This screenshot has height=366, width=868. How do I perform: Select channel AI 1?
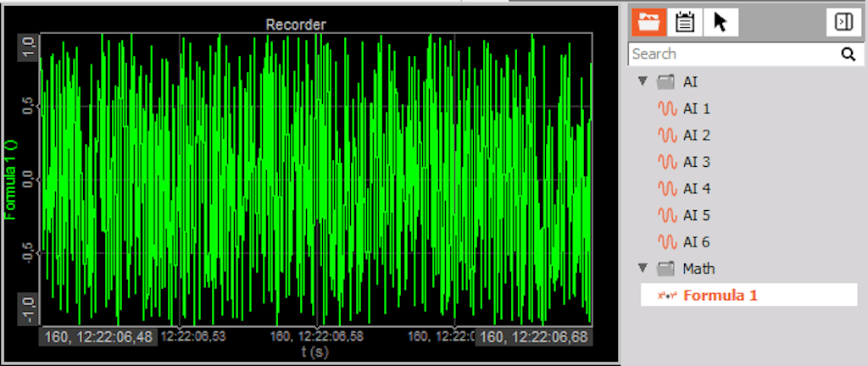click(696, 109)
